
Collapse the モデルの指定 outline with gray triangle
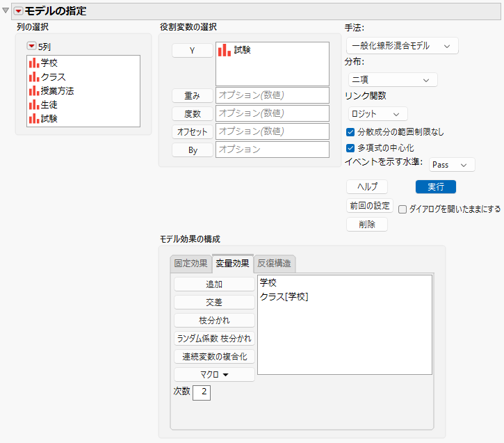point(6,10)
